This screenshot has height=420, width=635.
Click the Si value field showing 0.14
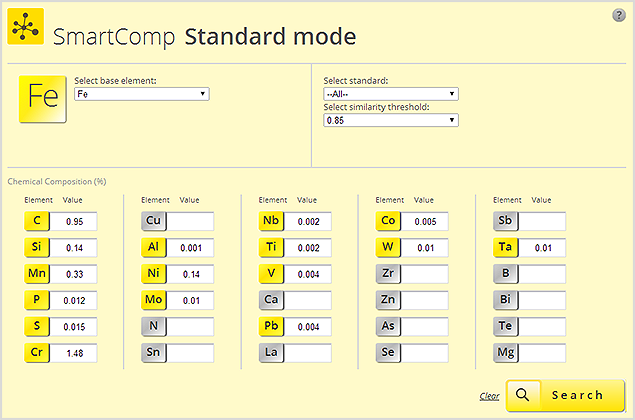[74, 248]
